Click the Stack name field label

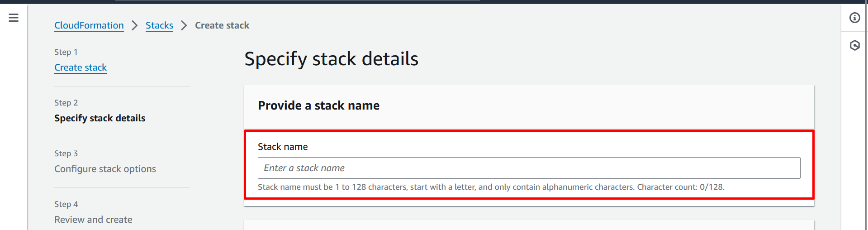point(283,147)
